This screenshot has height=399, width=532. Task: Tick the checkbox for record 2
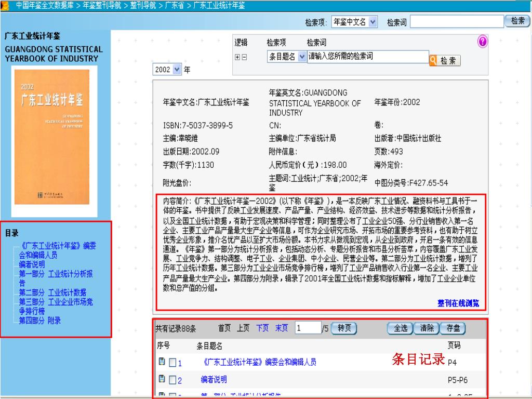pos(172,380)
